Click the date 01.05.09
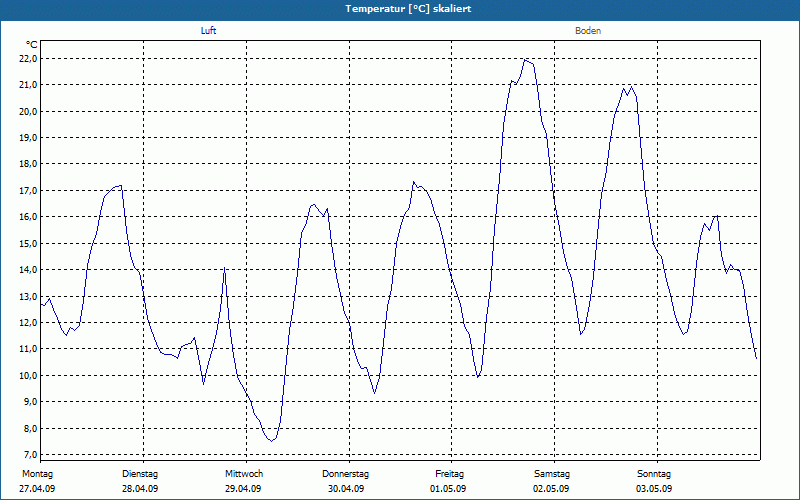This screenshot has width=800, height=500. (x=448, y=489)
